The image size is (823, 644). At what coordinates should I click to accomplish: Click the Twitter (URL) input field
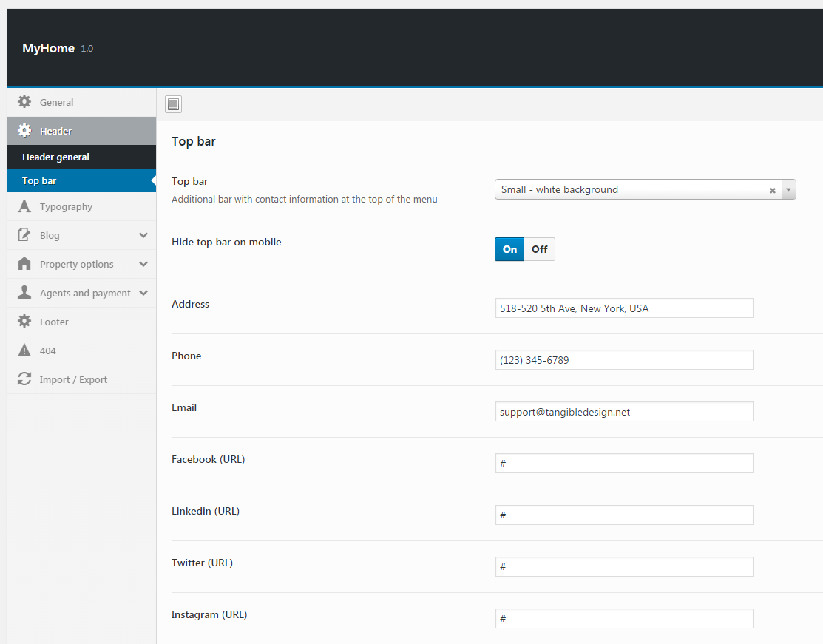point(625,567)
